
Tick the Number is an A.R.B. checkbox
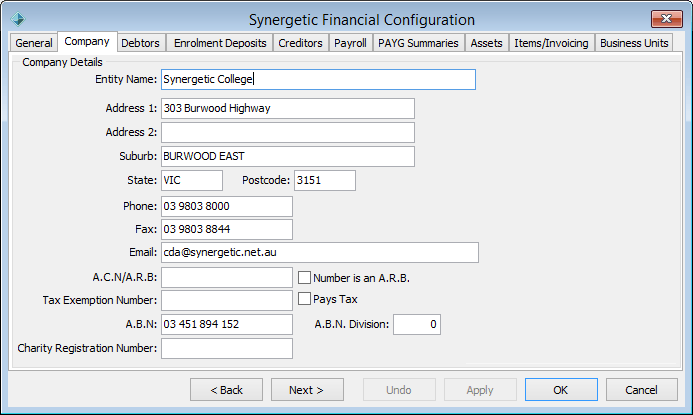(304, 278)
